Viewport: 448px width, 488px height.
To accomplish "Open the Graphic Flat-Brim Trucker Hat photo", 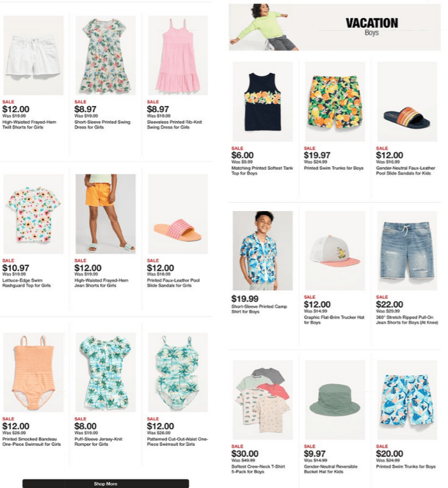I will [x=335, y=251].
